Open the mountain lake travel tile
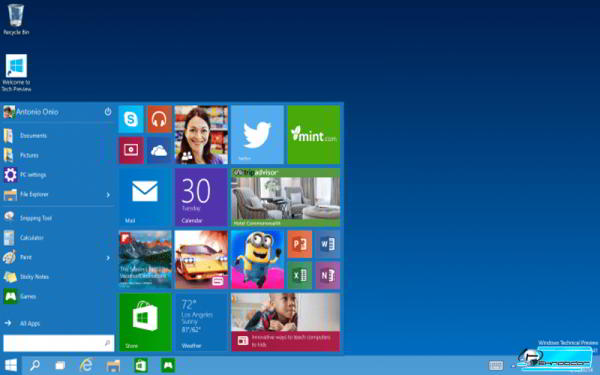Viewport: 600px width, 375px height. tap(145, 259)
